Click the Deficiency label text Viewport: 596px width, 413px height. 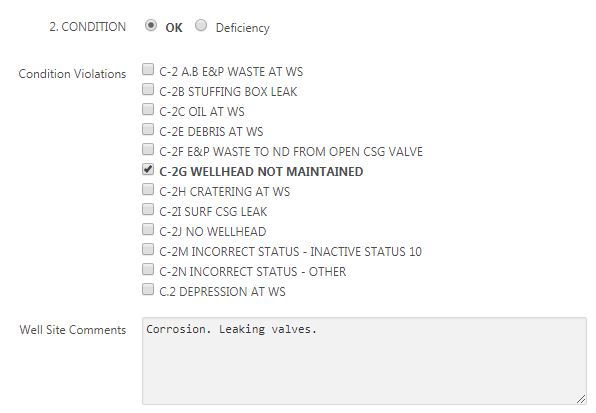coord(243,28)
